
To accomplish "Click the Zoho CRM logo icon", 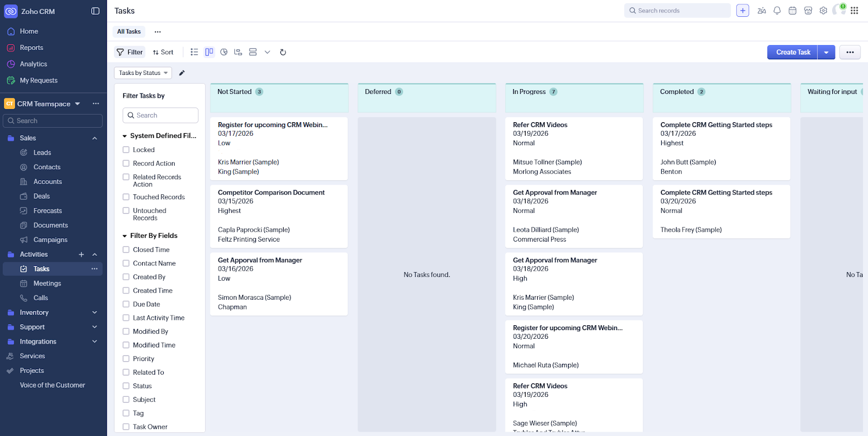I will pos(11,11).
